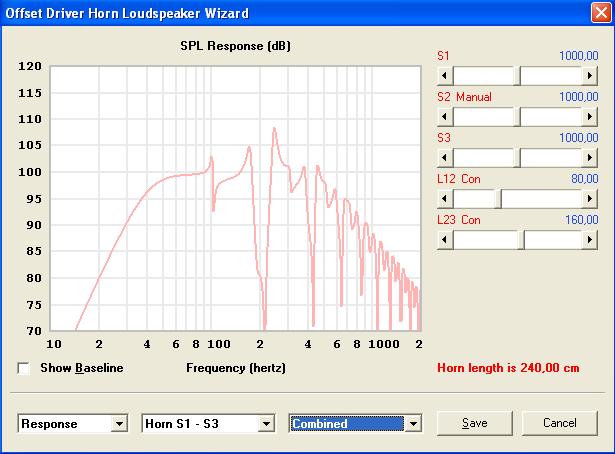The width and height of the screenshot is (615, 454).
Task: Open the Horn S1 - S3 dropdown
Action: pos(266,424)
